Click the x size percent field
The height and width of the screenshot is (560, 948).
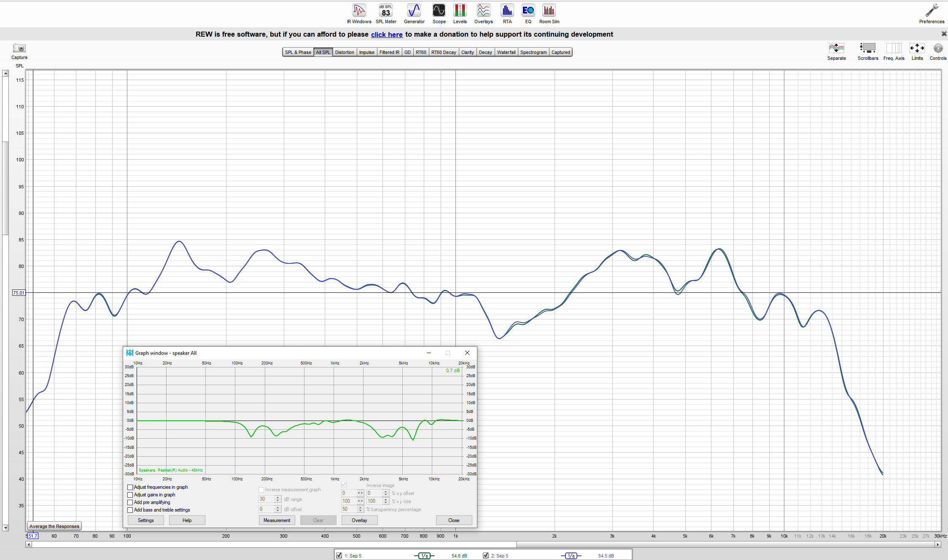(x=349, y=501)
